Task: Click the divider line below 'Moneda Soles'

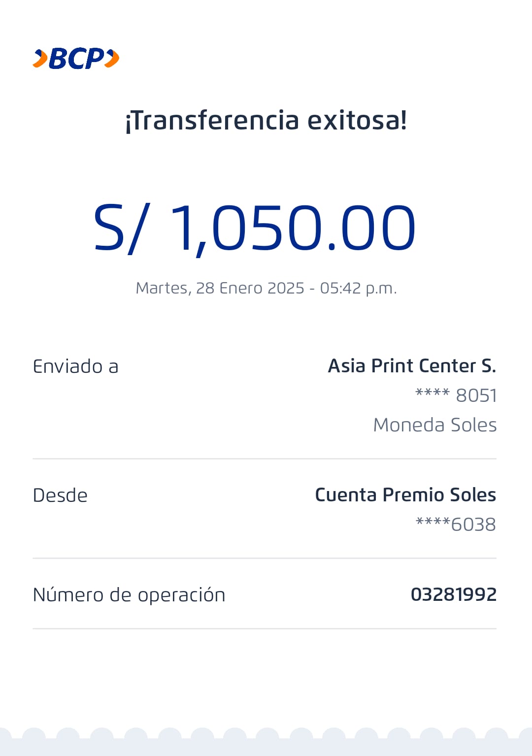Action: 265,459
